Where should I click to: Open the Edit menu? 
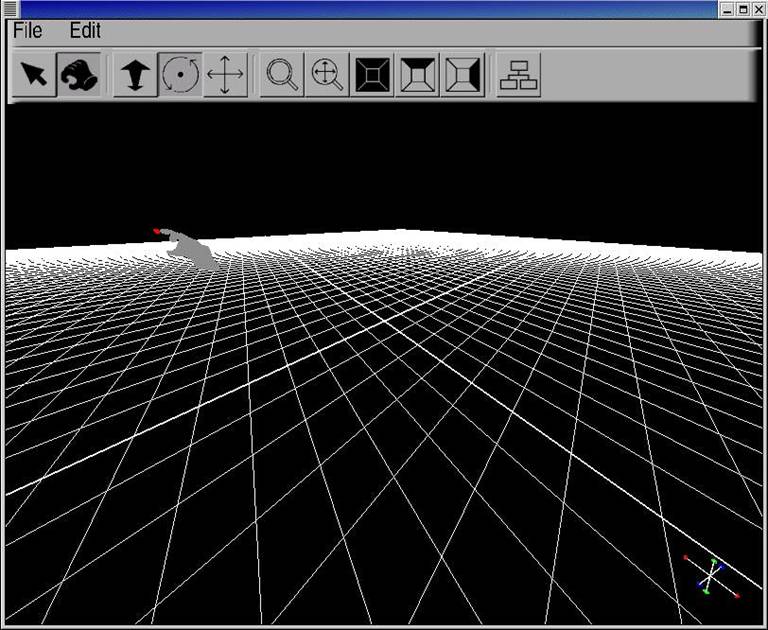[85, 31]
